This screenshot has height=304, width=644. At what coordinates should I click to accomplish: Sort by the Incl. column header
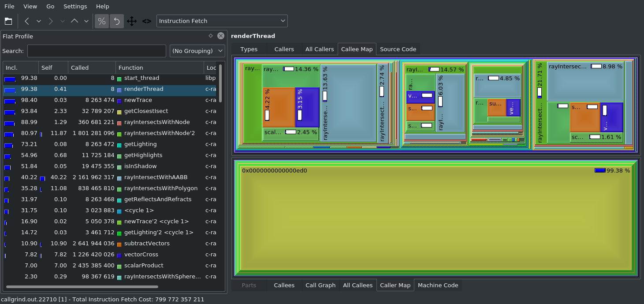click(21, 68)
